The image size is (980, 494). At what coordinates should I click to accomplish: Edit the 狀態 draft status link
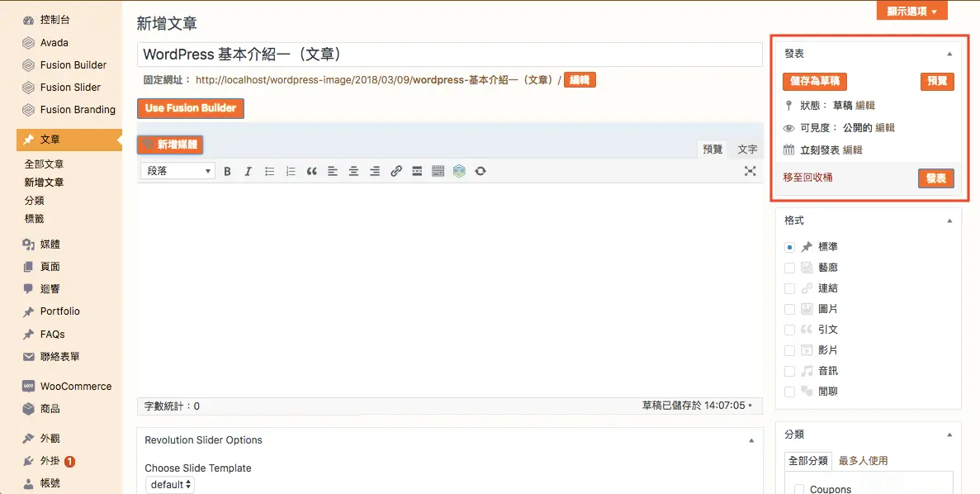(x=865, y=106)
